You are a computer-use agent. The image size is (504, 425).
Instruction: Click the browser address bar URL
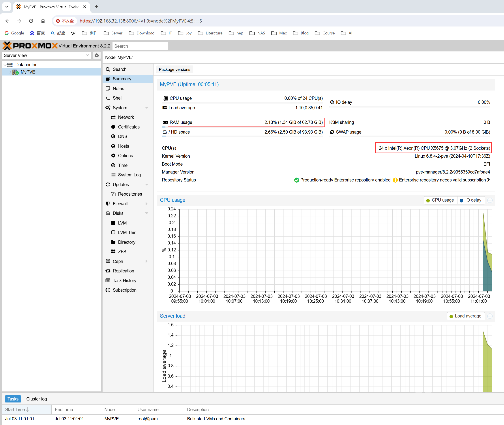click(x=141, y=21)
